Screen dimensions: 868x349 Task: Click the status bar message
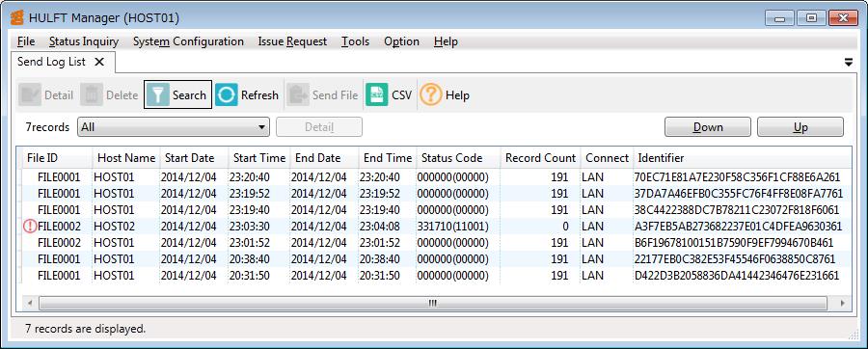pos(85,329)
